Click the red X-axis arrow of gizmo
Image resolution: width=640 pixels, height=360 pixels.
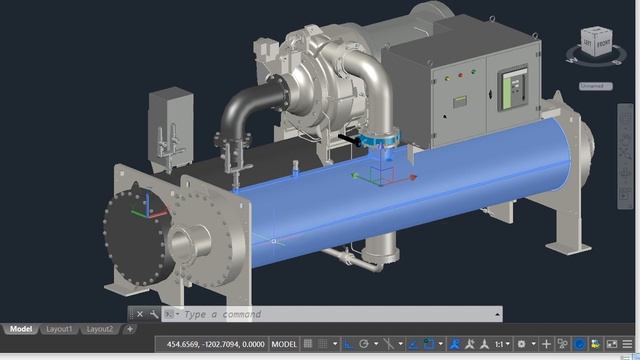[x=412, y=177]
